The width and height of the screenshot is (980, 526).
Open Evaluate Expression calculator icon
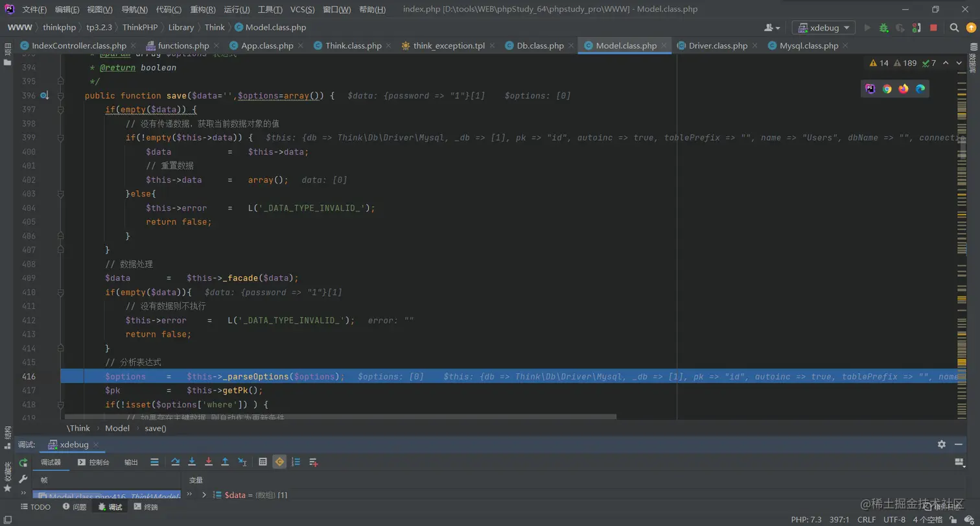click(x=262, y=462)
